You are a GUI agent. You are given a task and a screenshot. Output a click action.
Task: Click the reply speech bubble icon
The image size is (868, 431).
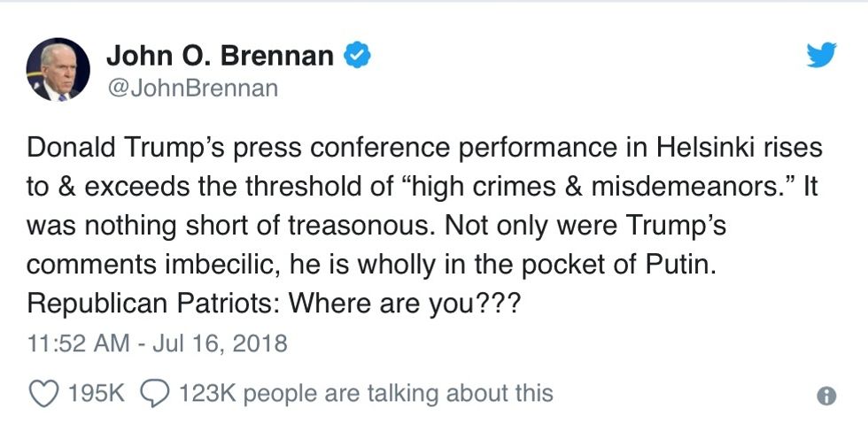[155, 394]
